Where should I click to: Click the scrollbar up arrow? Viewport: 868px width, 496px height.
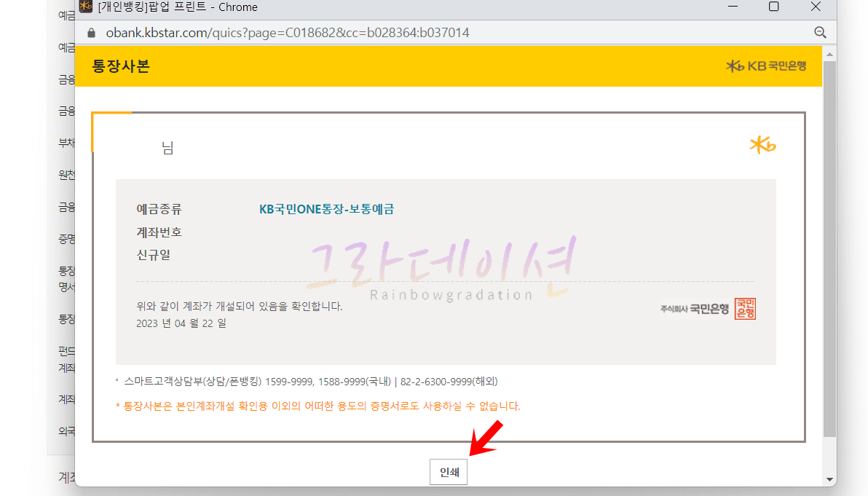[x=829, y=54]
